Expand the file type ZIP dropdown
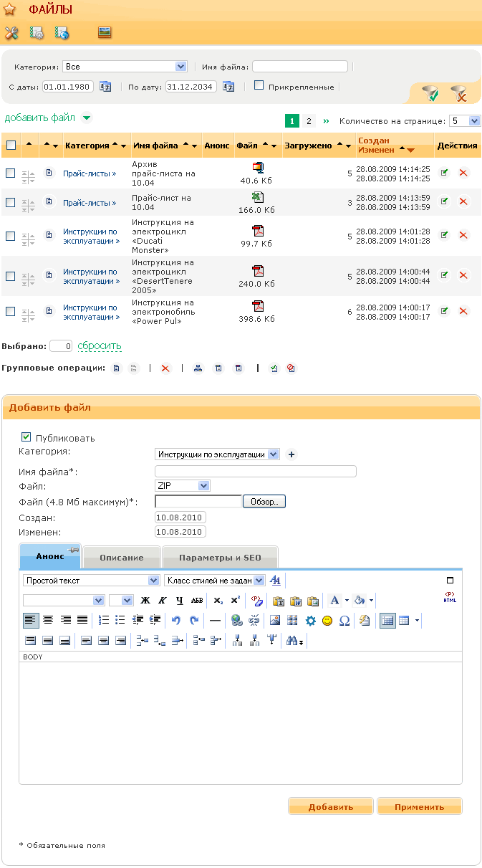Screen dimensions: 482x868 coord(204,486)
